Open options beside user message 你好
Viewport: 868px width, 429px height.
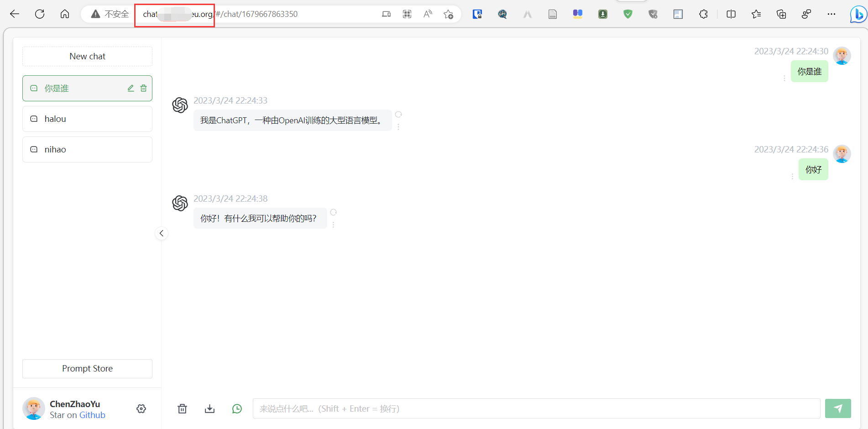[792, 177]
